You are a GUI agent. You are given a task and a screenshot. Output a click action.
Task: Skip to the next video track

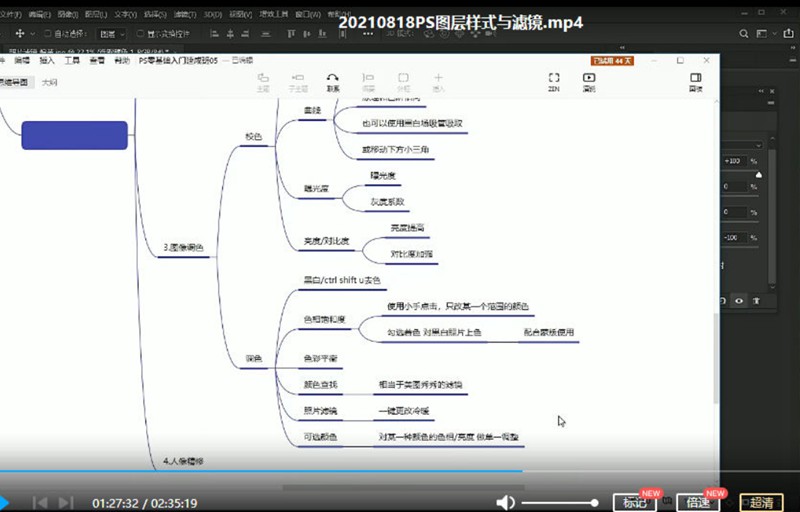tap(66, 503)
